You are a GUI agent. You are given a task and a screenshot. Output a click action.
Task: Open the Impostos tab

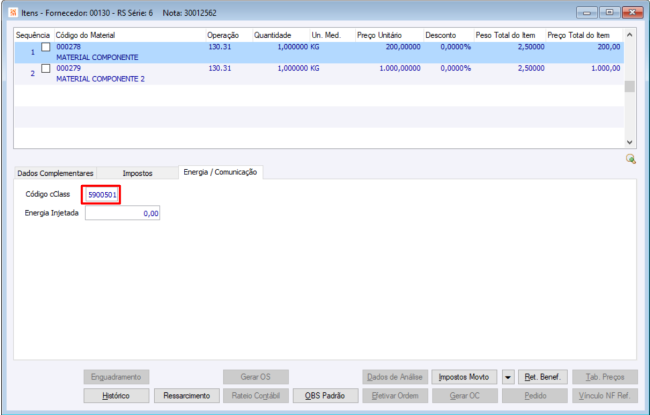click(x=137, y=173)
